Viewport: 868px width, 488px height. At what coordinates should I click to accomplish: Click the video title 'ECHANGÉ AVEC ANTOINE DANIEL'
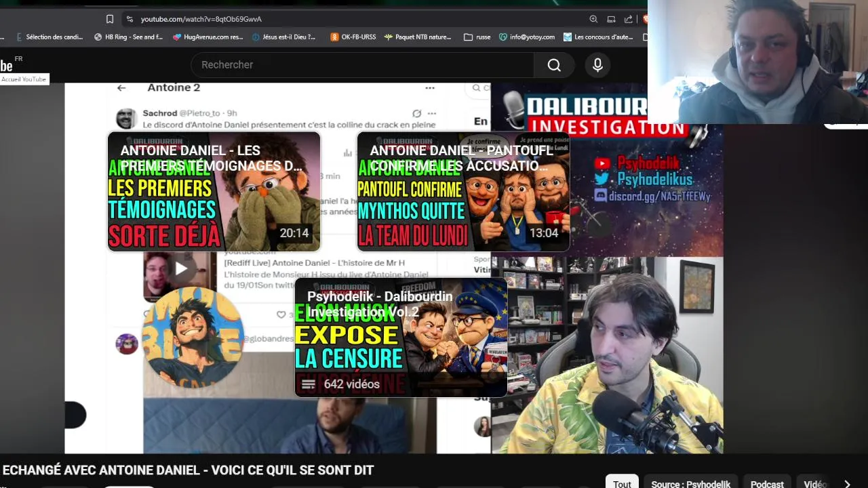click(x=188, y=470)
